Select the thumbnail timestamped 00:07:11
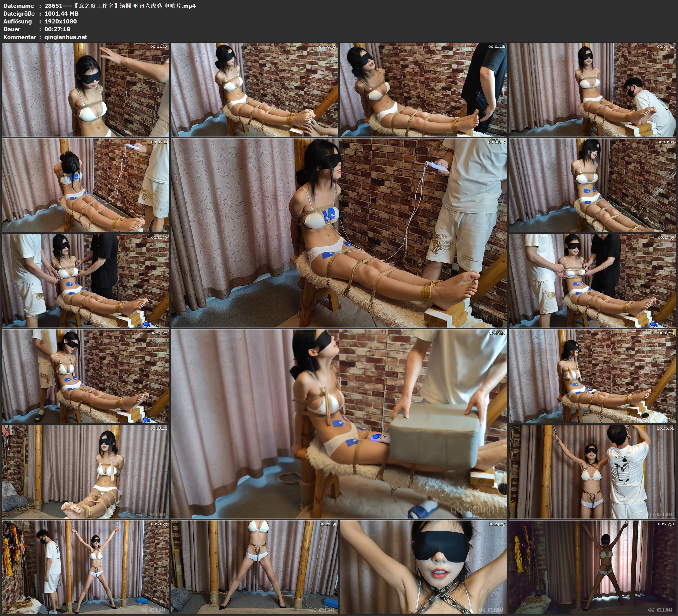The image size is (678, 616). pyautogui.click(x=85, y=185)
